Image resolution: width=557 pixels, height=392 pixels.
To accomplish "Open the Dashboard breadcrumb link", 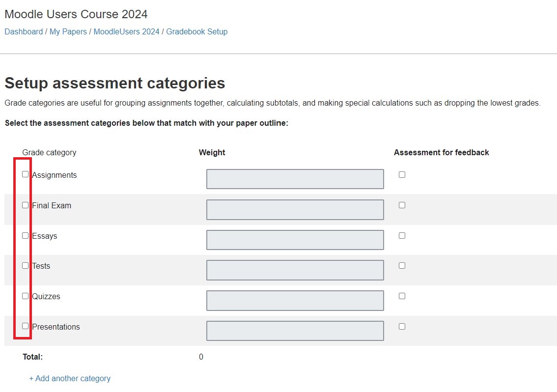I will click(24, 31).
